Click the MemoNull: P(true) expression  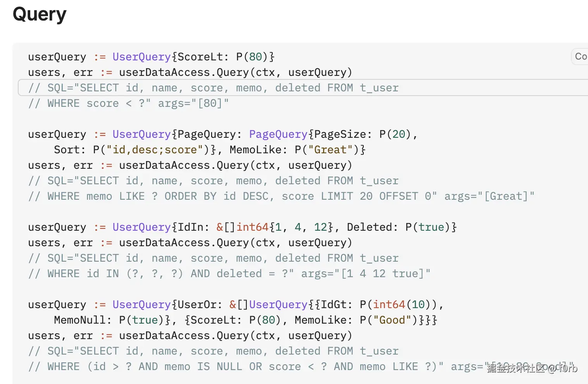point(109,320)
